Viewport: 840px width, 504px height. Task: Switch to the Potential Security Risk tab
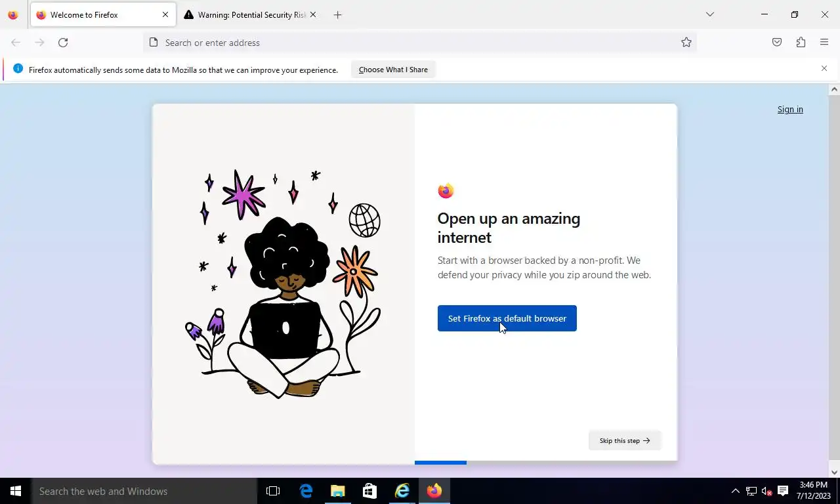pyautogui.click(x=250, y=14)
